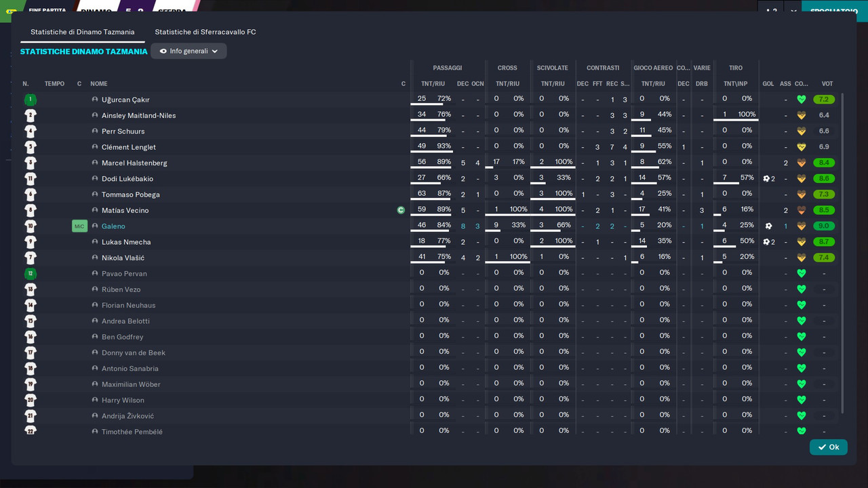Select Statistiche di Dinamo Tazmania tab
Viewport: 868px width, 488px height.
coord(83,32)
